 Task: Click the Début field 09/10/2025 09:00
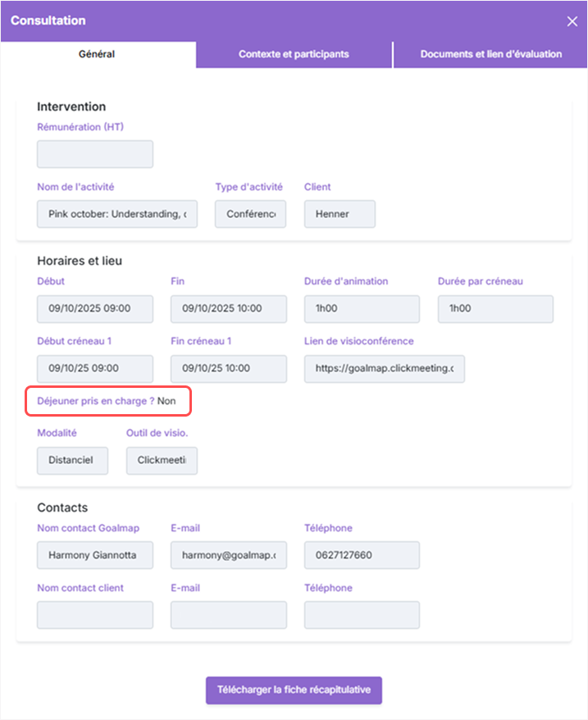(x=95, y=309)
